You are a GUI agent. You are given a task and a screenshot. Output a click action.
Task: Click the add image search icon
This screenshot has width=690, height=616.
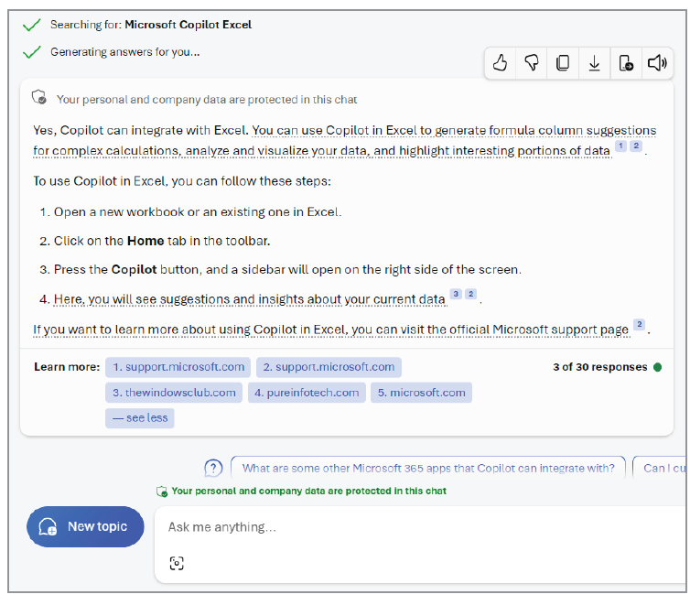coord(177,563)
